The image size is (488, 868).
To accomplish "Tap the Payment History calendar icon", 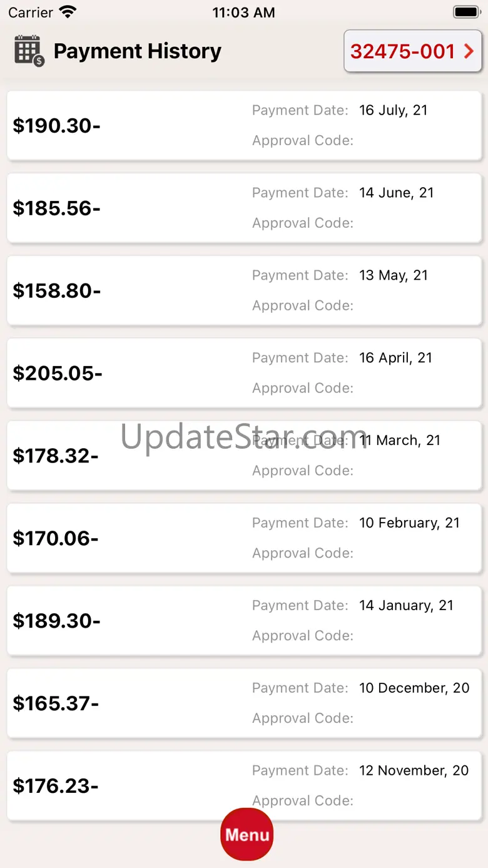I will [29, 51].
